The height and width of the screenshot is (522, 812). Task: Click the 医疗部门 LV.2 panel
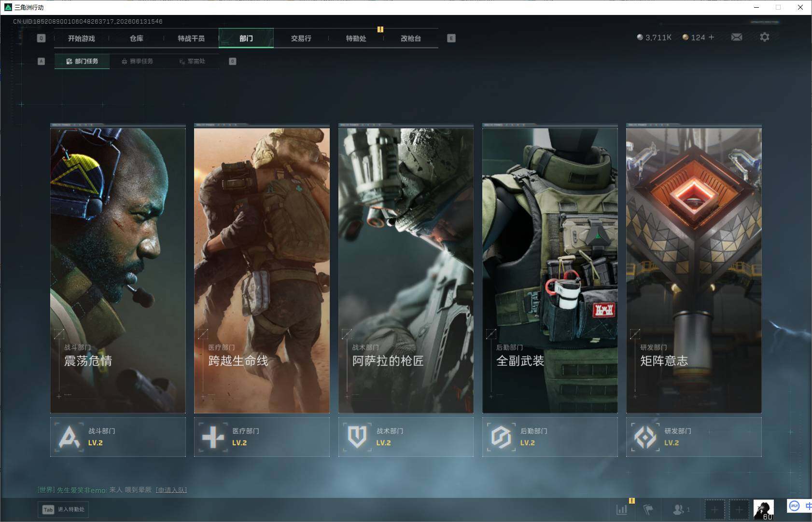262,437
